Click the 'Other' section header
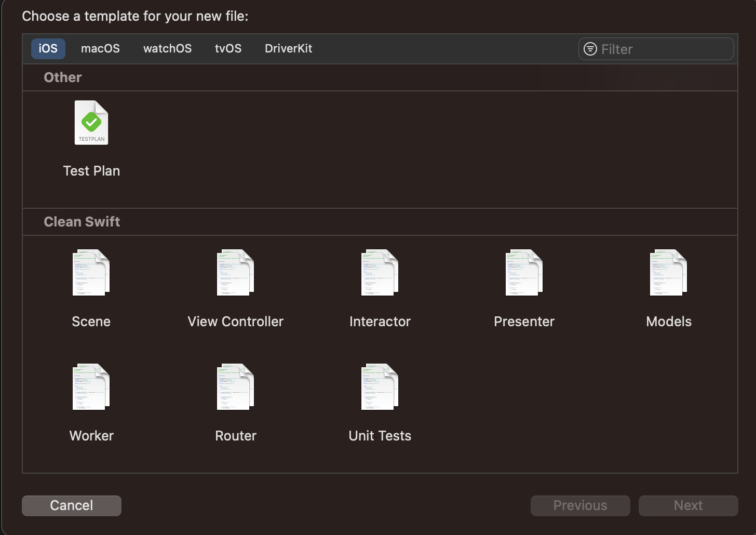 (x=63, y=77)
